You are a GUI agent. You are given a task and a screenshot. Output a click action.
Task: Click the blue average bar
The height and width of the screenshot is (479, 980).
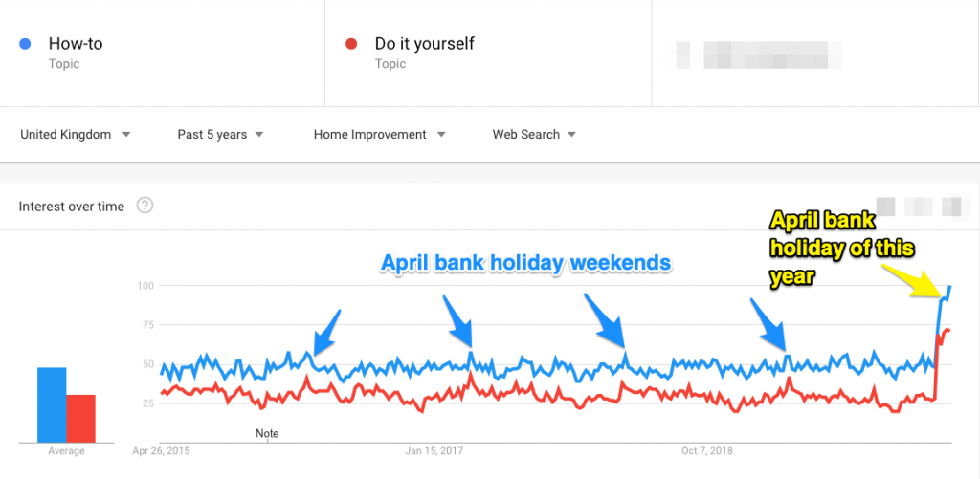tap(52, 404)
